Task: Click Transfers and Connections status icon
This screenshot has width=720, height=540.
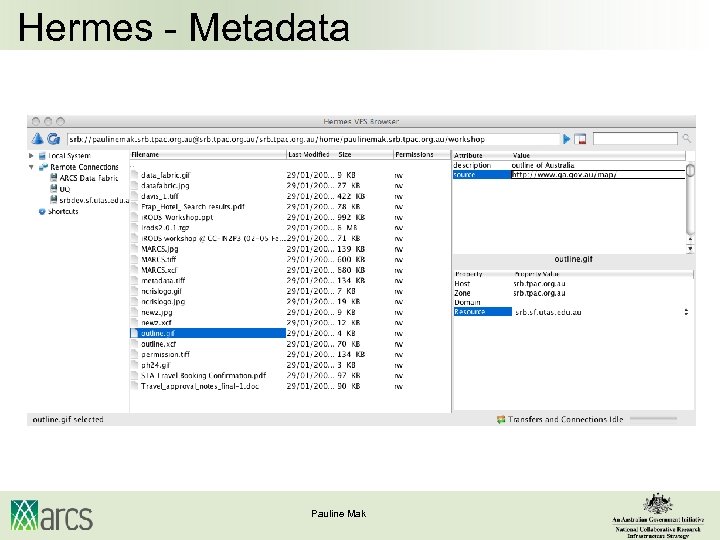Action: pos(501,419)
